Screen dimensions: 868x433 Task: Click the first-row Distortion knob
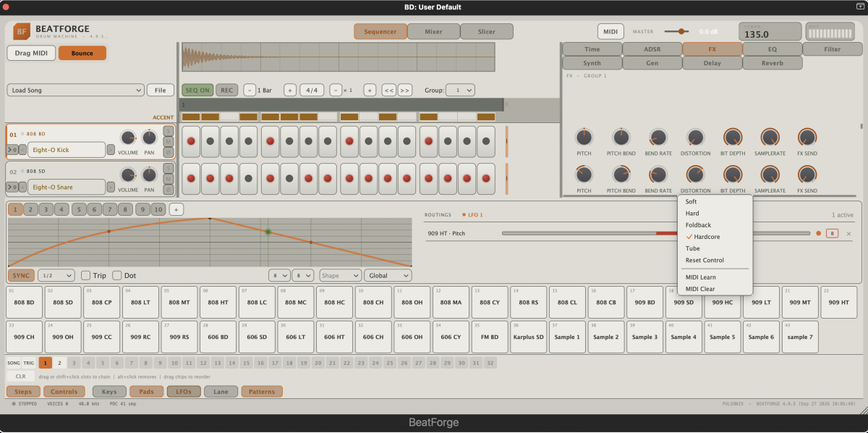click(x=695, y=138)
